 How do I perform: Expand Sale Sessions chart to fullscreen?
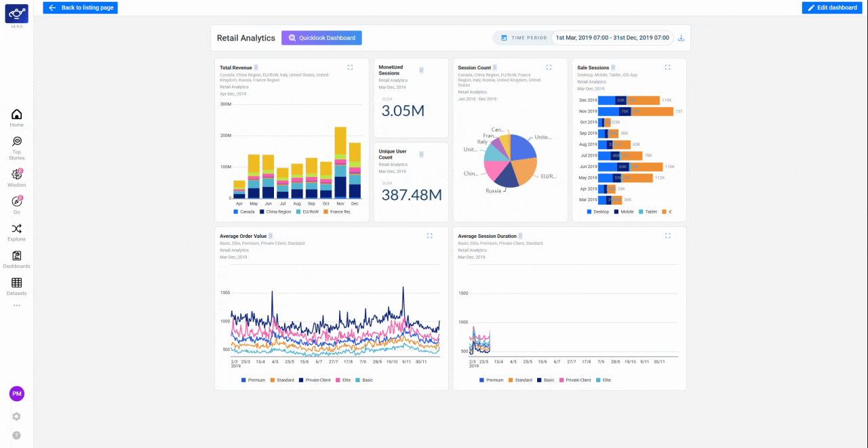click(667, 67)
